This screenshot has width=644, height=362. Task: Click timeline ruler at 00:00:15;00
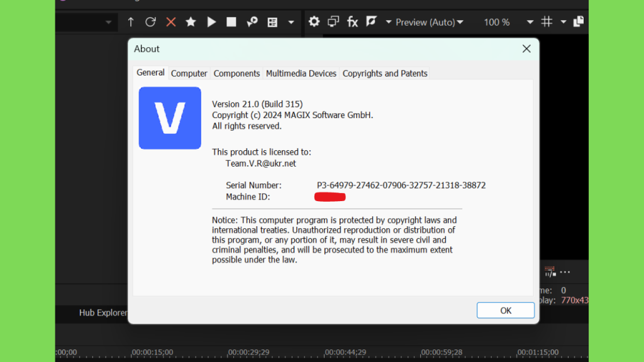(x=152, y=352)
